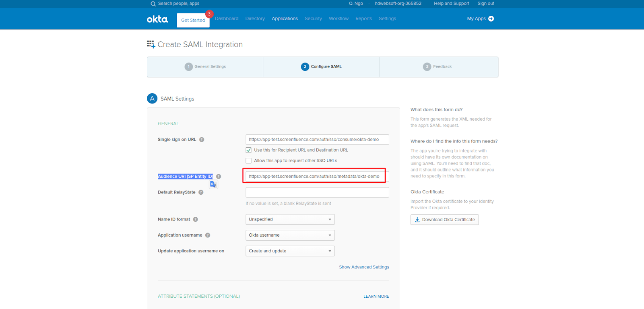
Task: Click the Google Translate popup icon
Action: coord(213,184)
